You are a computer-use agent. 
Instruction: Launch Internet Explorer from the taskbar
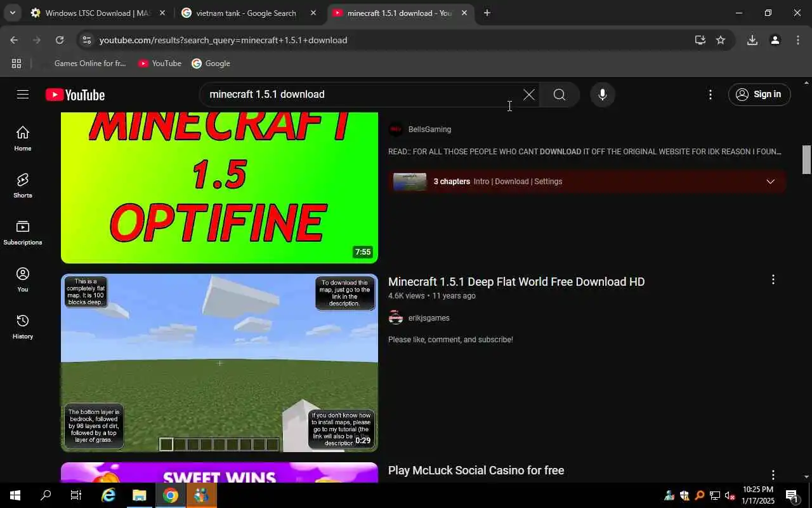click(x=108, y=495)
